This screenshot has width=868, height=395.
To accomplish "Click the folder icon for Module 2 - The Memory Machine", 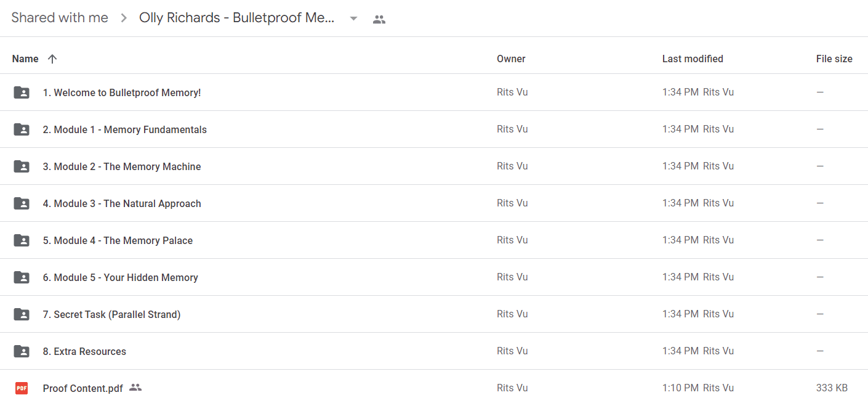I will 22,166.
